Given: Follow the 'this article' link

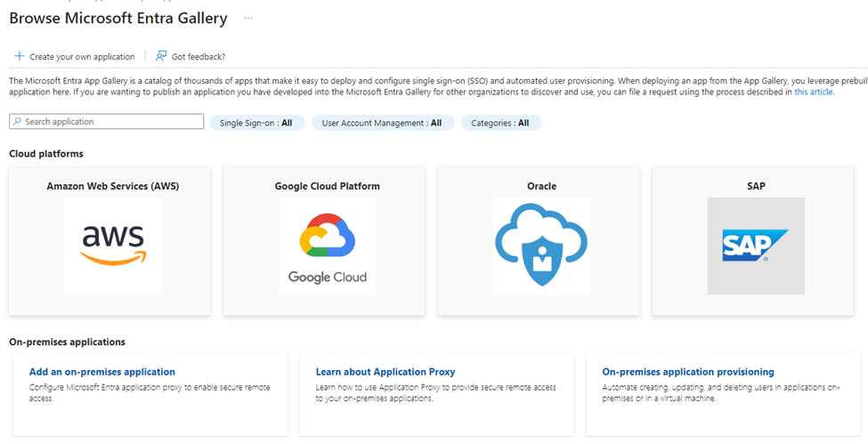Looking at the screenshot, I should pos(814,92).
